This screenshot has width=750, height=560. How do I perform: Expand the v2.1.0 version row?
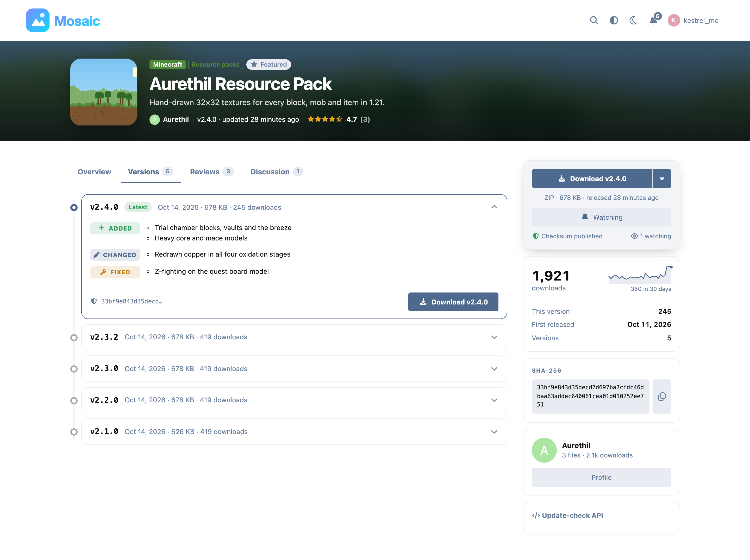(x=294, y=432)
